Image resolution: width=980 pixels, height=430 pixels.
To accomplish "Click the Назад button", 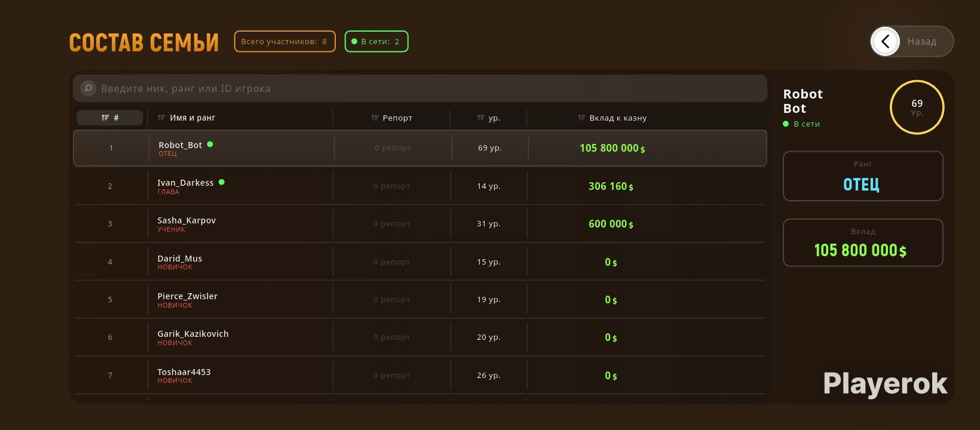I will [912, 41].
